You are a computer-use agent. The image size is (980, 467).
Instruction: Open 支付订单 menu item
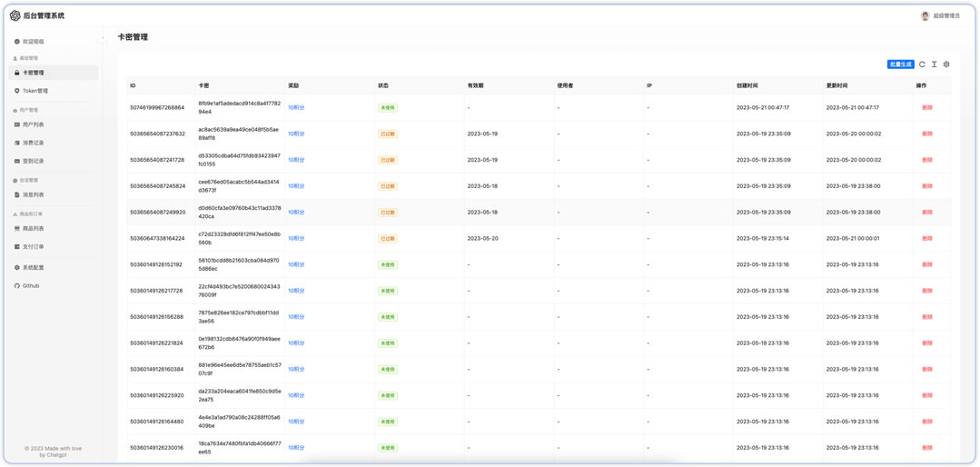point(33,247)
